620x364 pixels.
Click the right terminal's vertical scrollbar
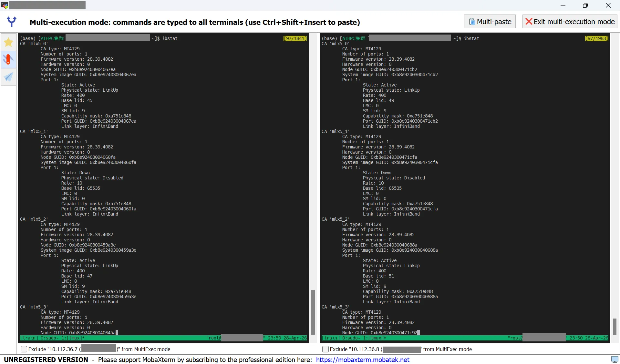pyautogui.click(x=615, y=326)
